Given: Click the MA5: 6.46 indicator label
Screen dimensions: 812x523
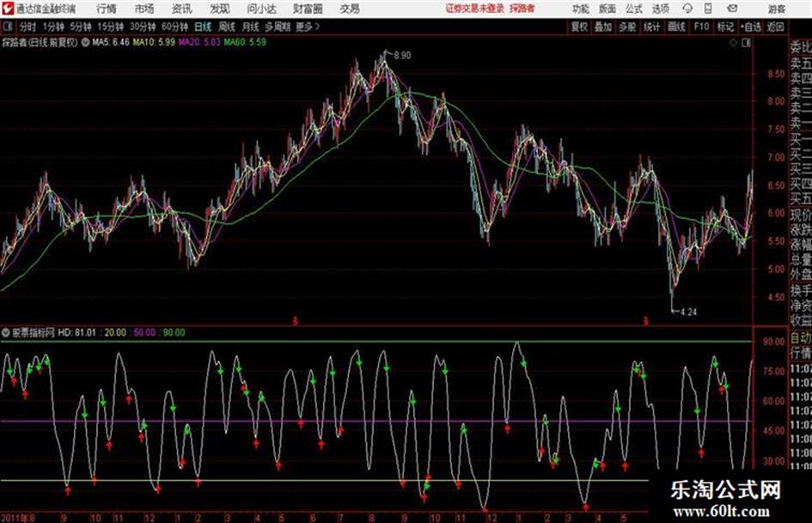Looking at the screenshot, I should tap(111, 42).
